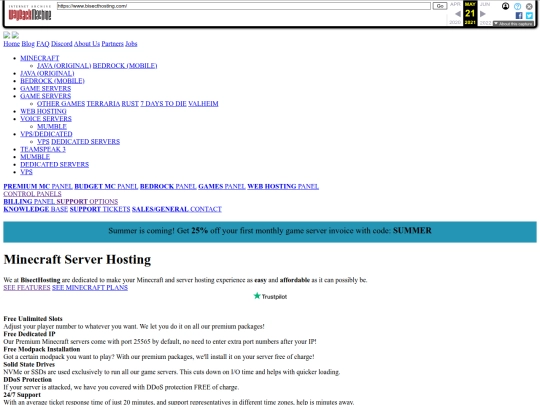Open the RUST link

pos(130,104)
